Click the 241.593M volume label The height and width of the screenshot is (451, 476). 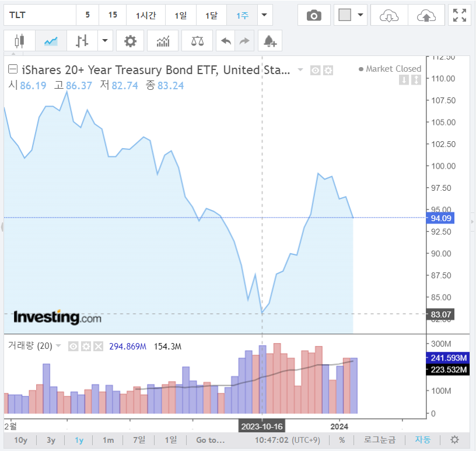tap(448, 358)
